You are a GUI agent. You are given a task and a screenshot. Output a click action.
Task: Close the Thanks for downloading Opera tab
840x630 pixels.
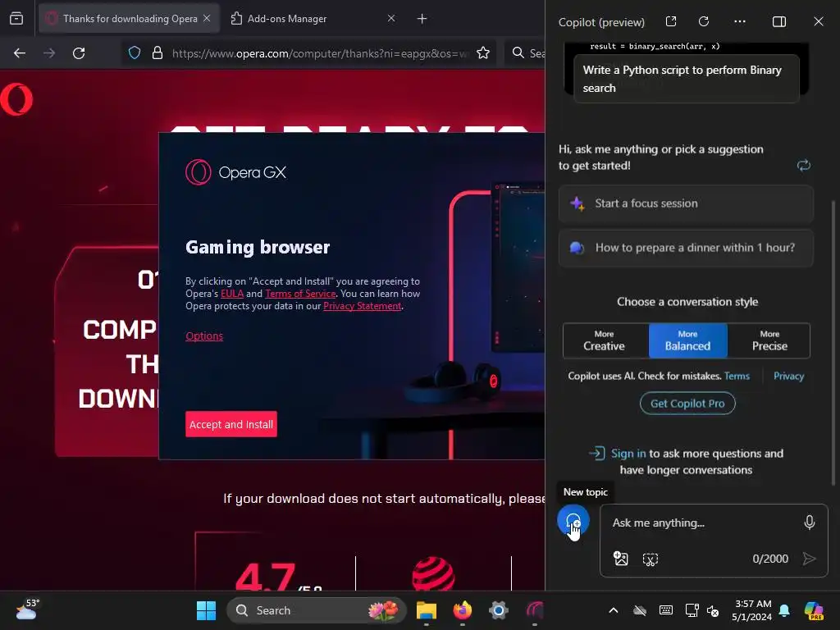(x=207, y=18)
